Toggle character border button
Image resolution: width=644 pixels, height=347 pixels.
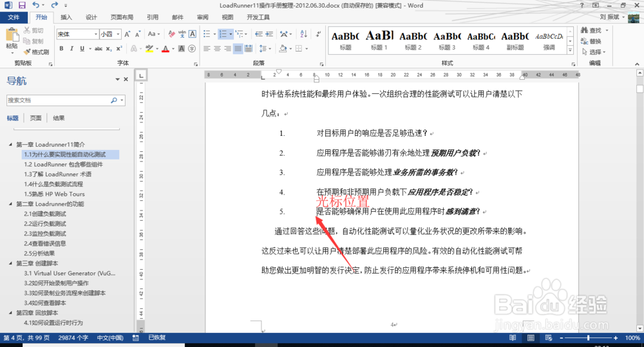[192, 34]
